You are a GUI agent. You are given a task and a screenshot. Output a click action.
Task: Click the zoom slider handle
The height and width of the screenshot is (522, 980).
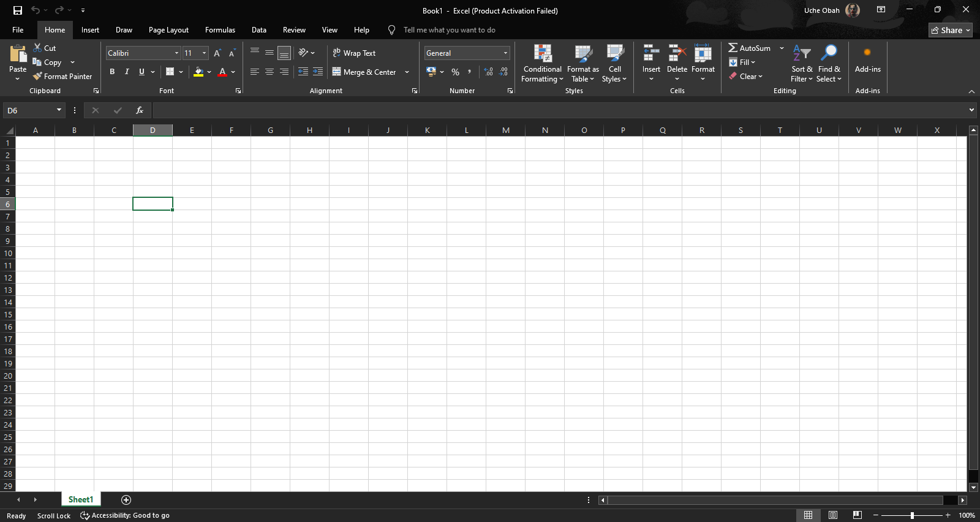(912, 515)
